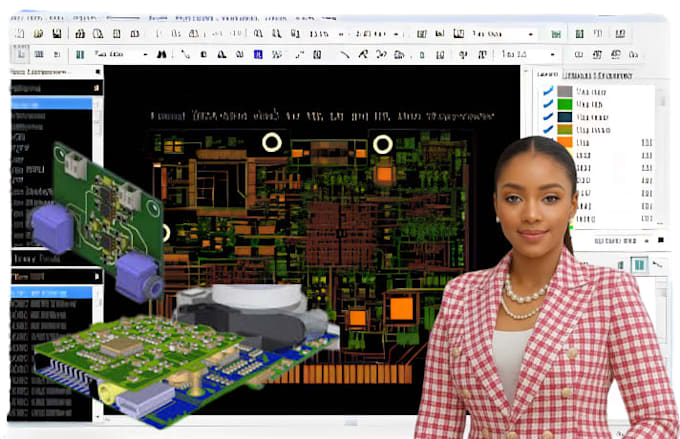Open the second toolbar right combo box arrow

552,55
